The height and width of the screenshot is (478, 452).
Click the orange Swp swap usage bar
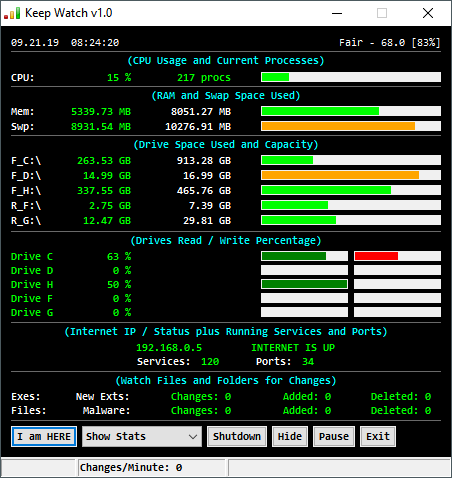point(351,126)
